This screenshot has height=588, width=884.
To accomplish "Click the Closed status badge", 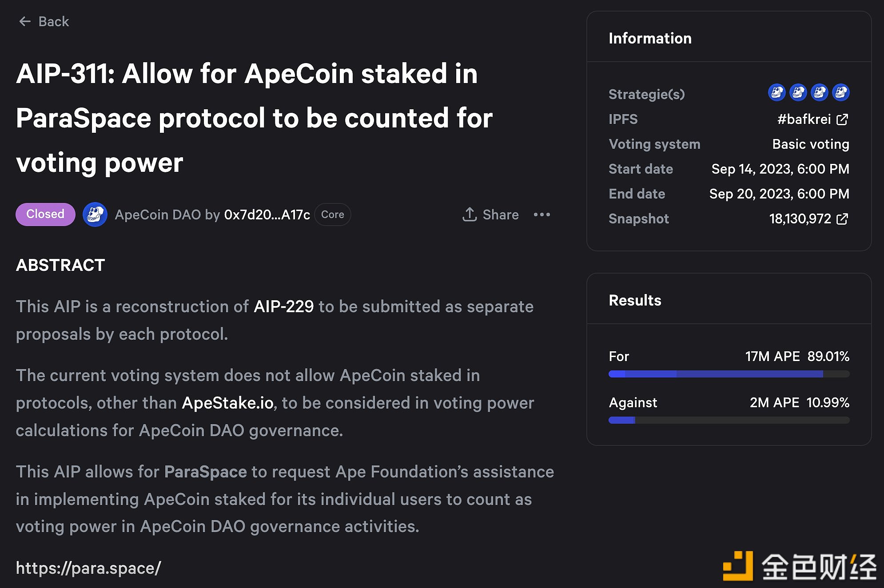I will 45,214.
